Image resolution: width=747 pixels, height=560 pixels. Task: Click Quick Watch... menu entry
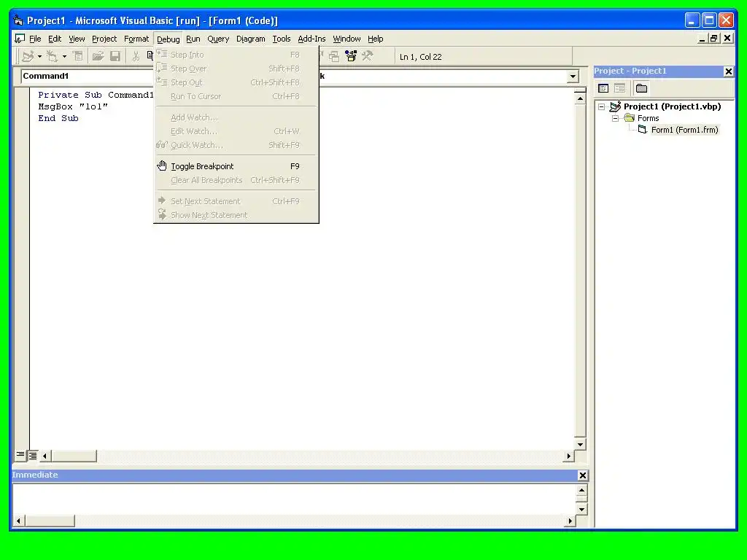pyautogui.click(x=236, y=145)
